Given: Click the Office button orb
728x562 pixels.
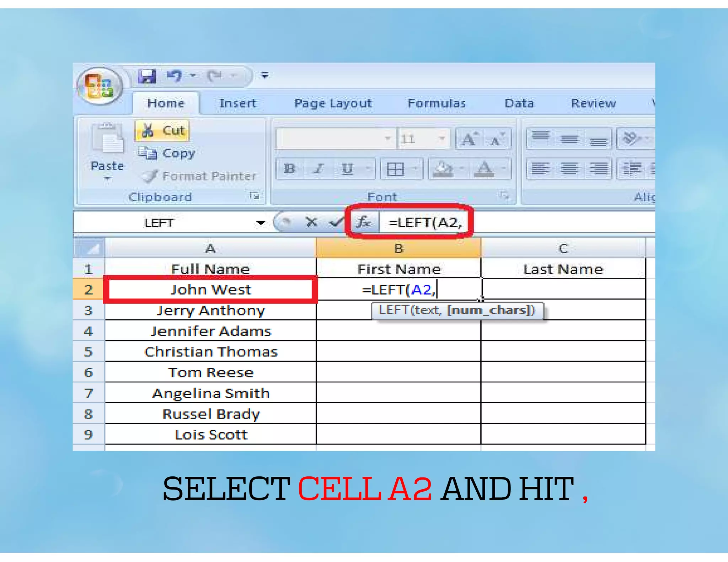Looking at the screenshot, I should (x=100, y=86).
